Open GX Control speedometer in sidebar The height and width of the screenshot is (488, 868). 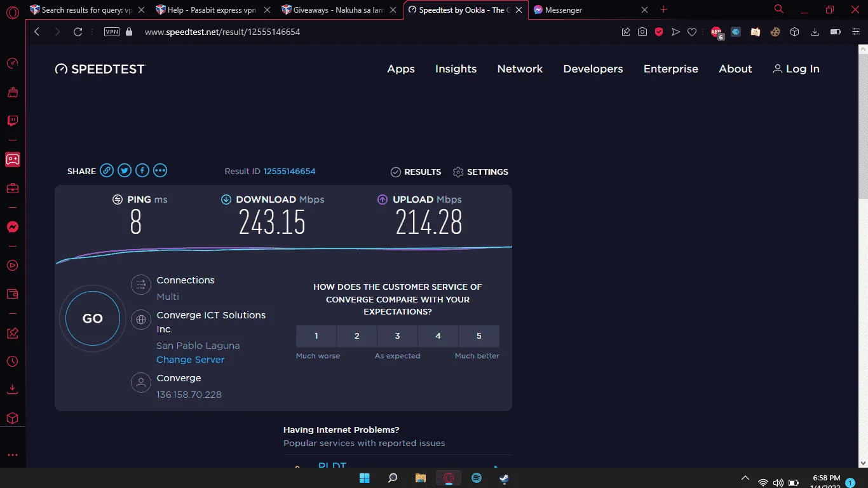pyautogui.click(x=12, y=64)
